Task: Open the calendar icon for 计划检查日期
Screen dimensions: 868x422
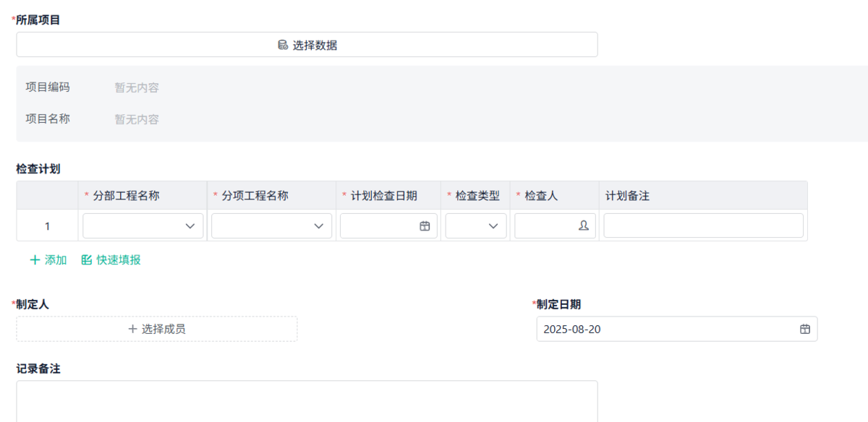Action: coord(426,225)
